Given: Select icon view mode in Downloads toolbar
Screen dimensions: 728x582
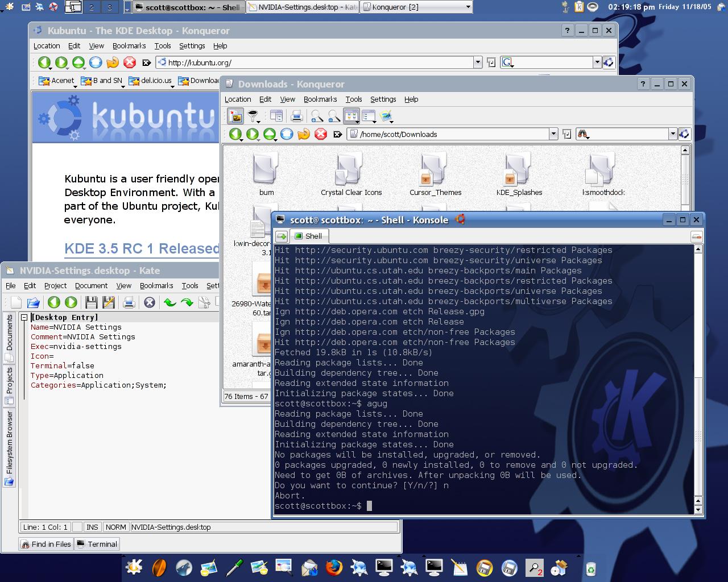Looking at the screenshot, I should pyautogui.click(x=351, y=117).
